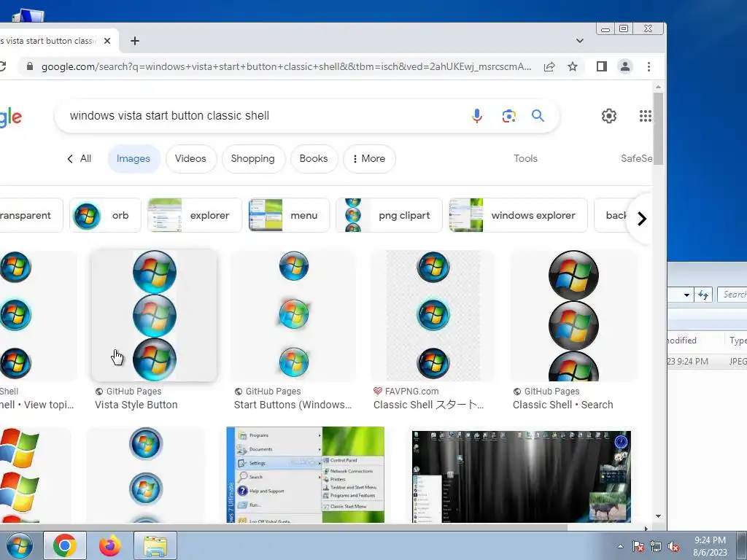Open the Tools filter button

(525, 158)
